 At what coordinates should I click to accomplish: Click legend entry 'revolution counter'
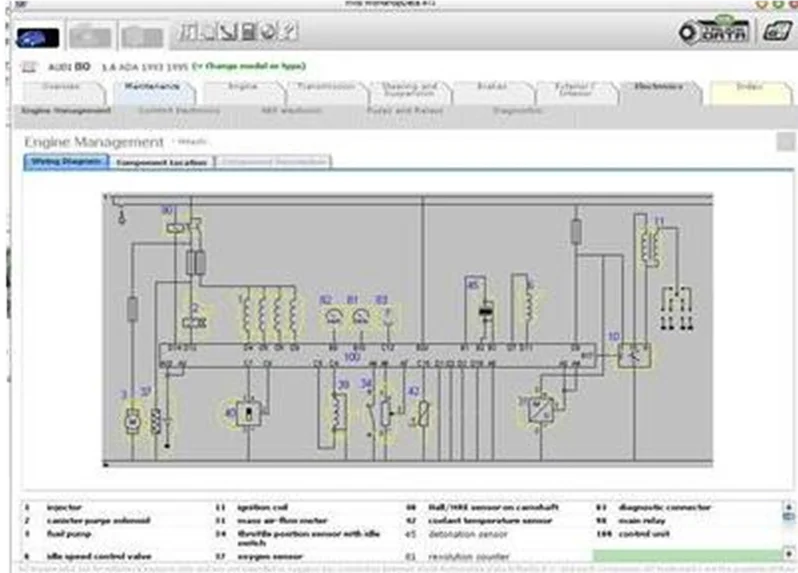[468, 556]
